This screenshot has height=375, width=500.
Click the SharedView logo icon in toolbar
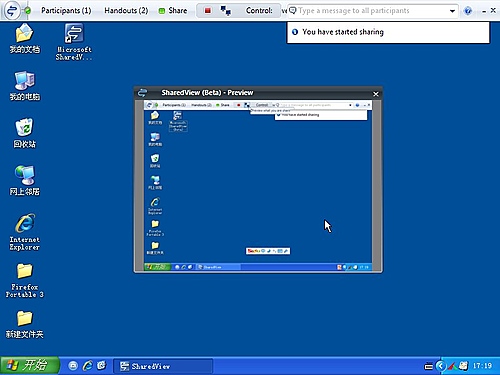(x=12, y=10)
